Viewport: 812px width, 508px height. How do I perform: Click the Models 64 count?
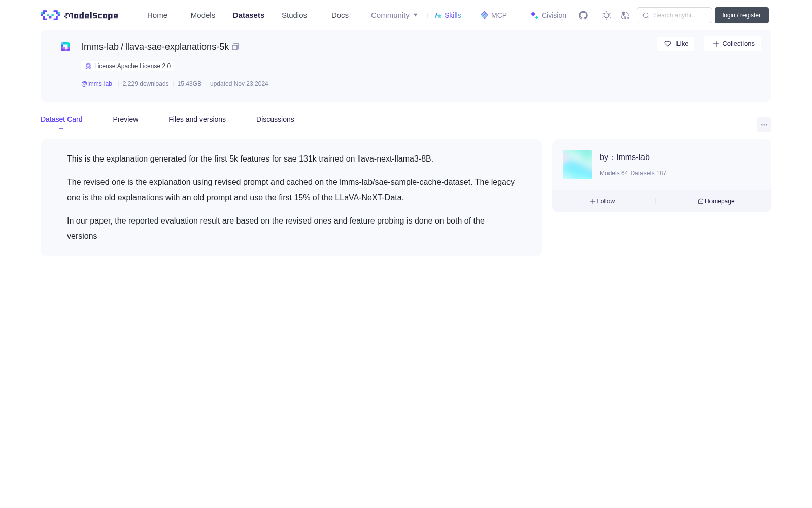tap(614, 173)
